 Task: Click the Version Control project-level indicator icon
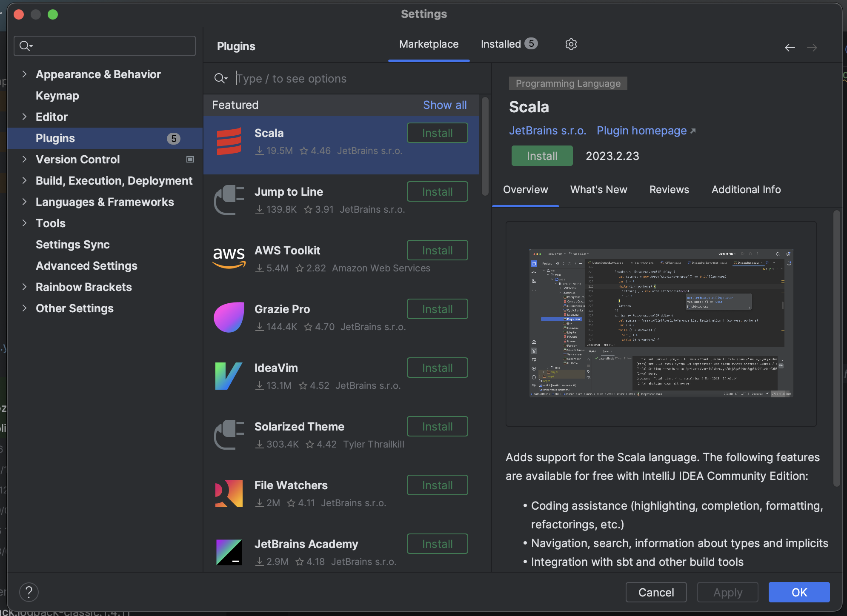tap(190, 159)
